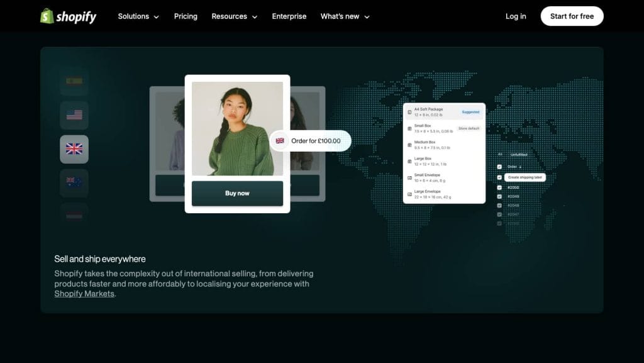Check the checkbox for order #2050

(499, 187)
